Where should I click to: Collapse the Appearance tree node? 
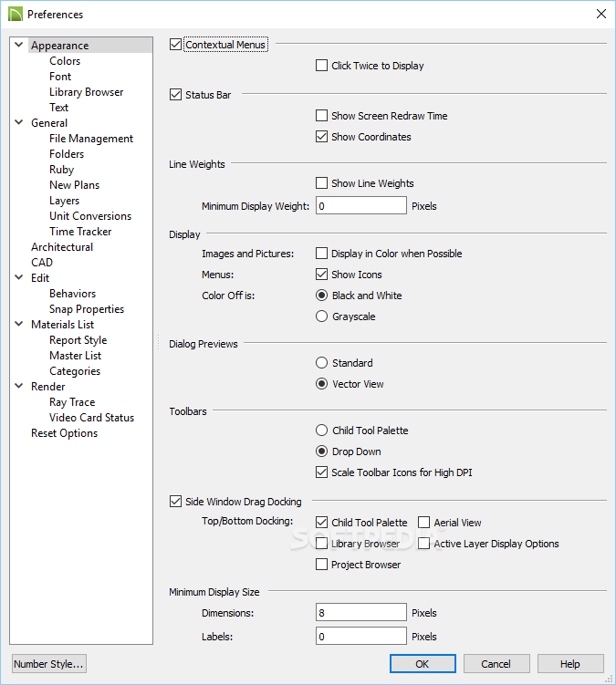tap(19, 45)
